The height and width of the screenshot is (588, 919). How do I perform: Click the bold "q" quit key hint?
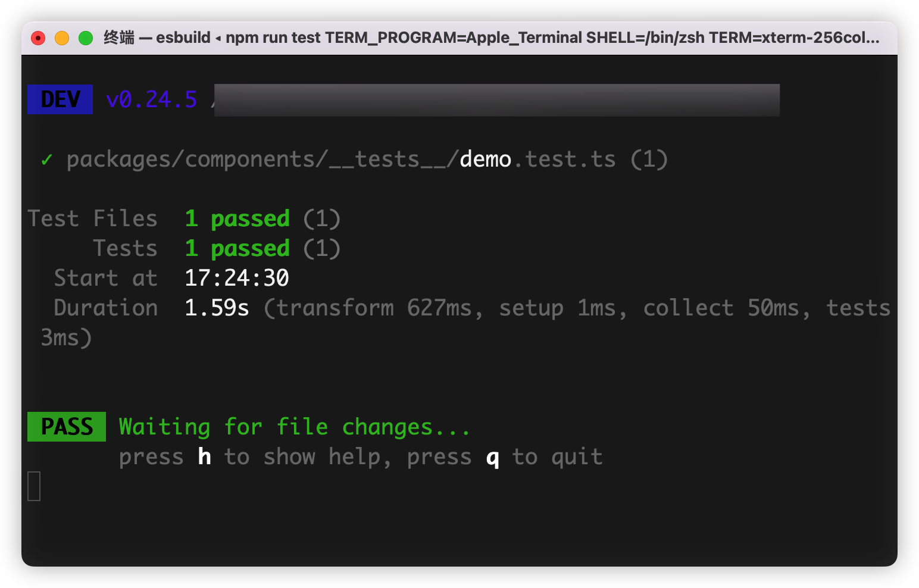point(492,458)
